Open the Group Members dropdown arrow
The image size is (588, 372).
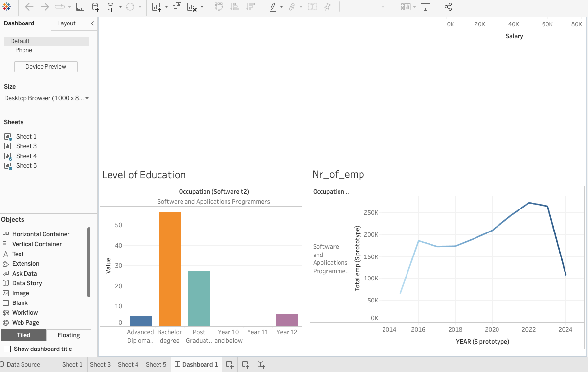coord(301,7)
